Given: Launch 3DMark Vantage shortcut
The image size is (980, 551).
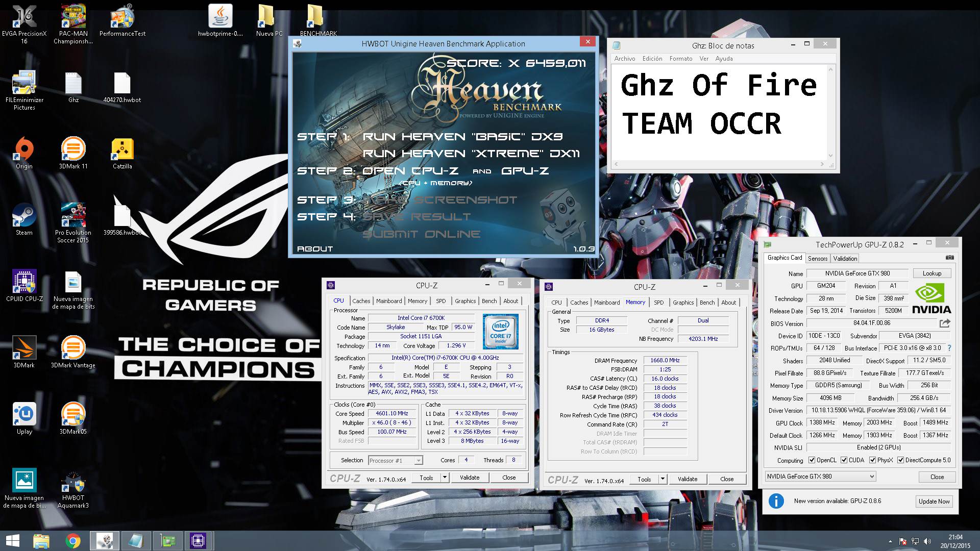Looking at the screenshot, I should click(x=73, y=353).
